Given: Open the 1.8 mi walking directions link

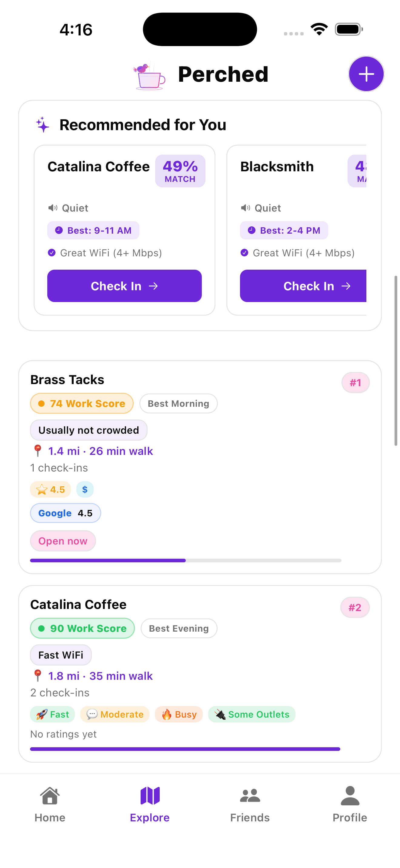Looking at the screenshot, I should [100, 676].
